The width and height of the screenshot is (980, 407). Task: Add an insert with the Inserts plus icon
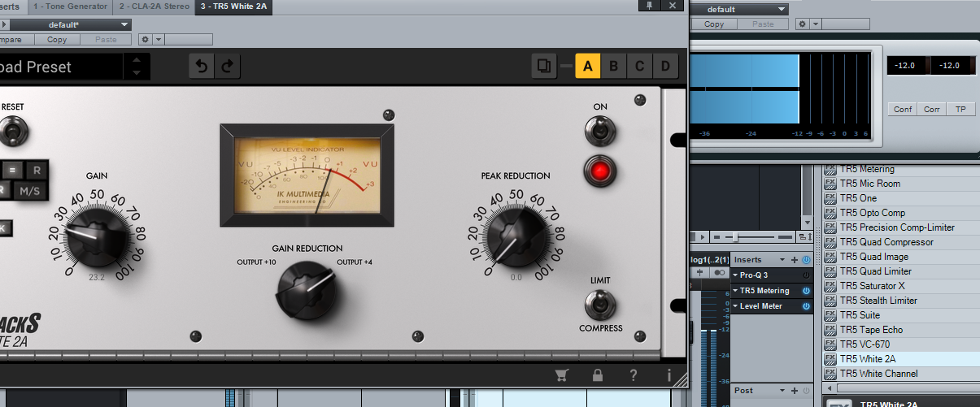(x=795, y=260)
